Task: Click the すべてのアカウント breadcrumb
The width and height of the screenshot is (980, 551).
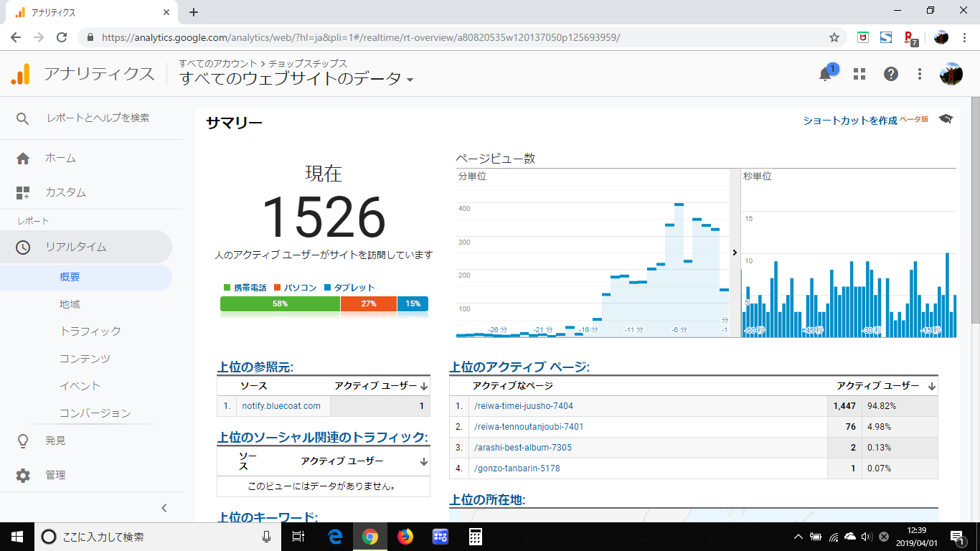Action: coord(218,63)
